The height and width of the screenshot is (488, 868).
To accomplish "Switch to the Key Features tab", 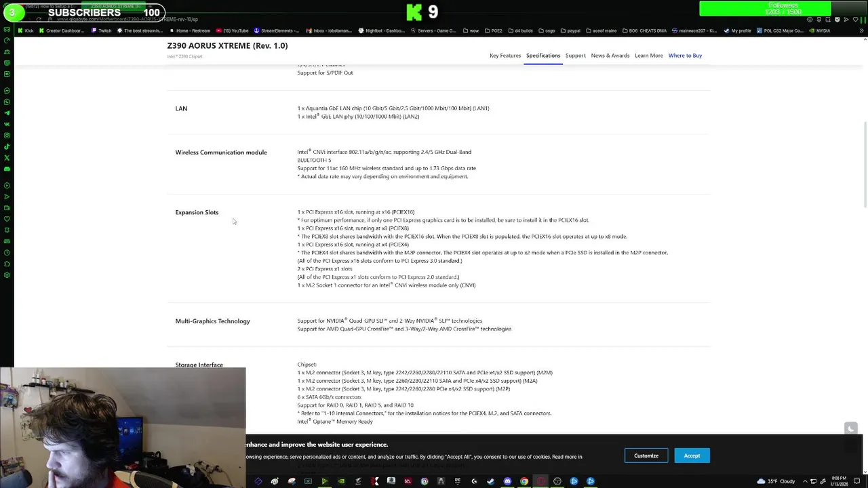I will coord(505,56).
